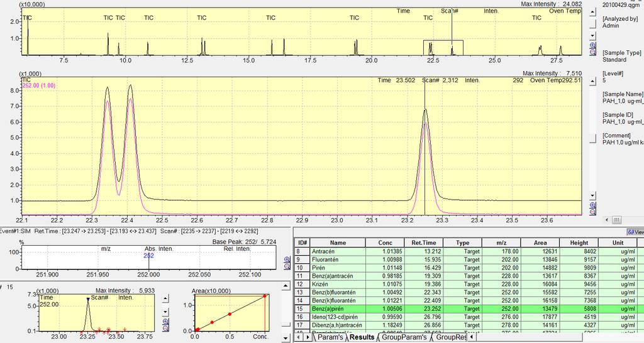The width and height of the screenshot is (644, 343).
Task: Click the Conc column header
Action: click(x=385, y=242)
